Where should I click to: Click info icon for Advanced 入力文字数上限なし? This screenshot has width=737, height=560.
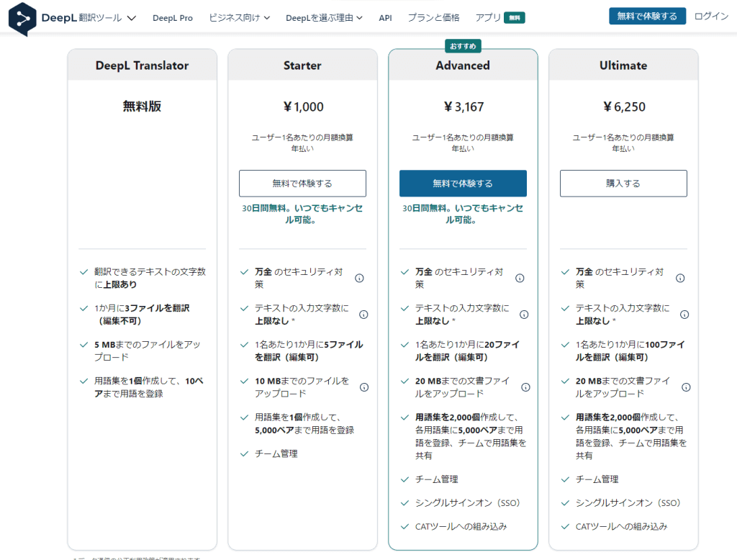[x=523, y=314]
